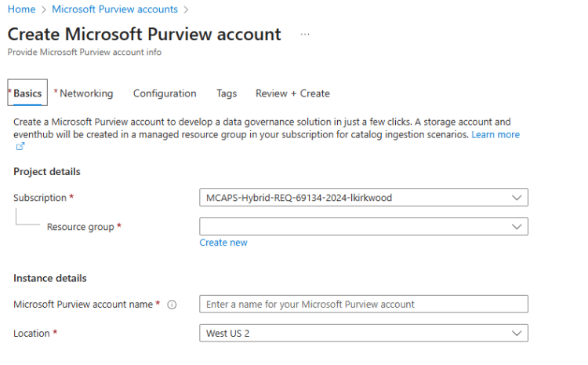
Task: Click the external link icon below description
Action: [20, 146]
